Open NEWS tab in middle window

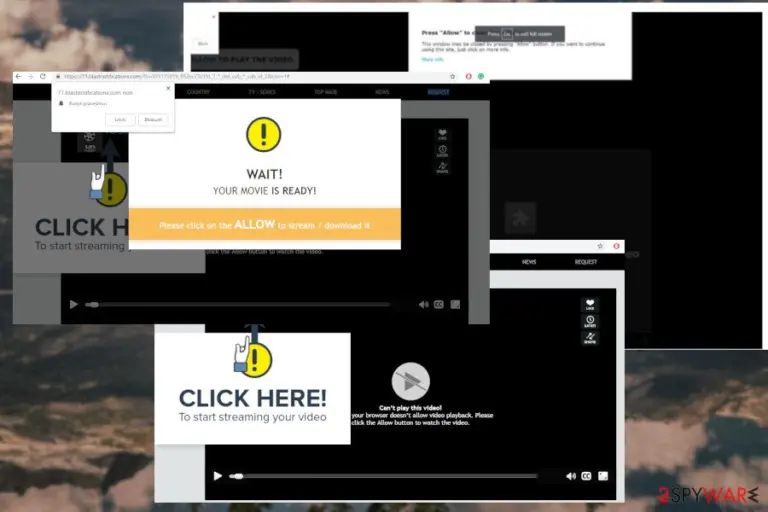382,92
